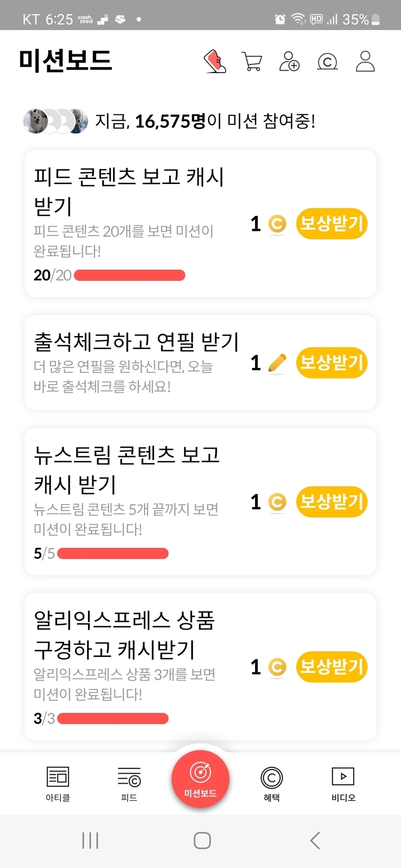Claim reward for 출석체크 pencil mission
Image resolution: width=401 pixels, height=868 pixels.
click(x=331, y=363)
